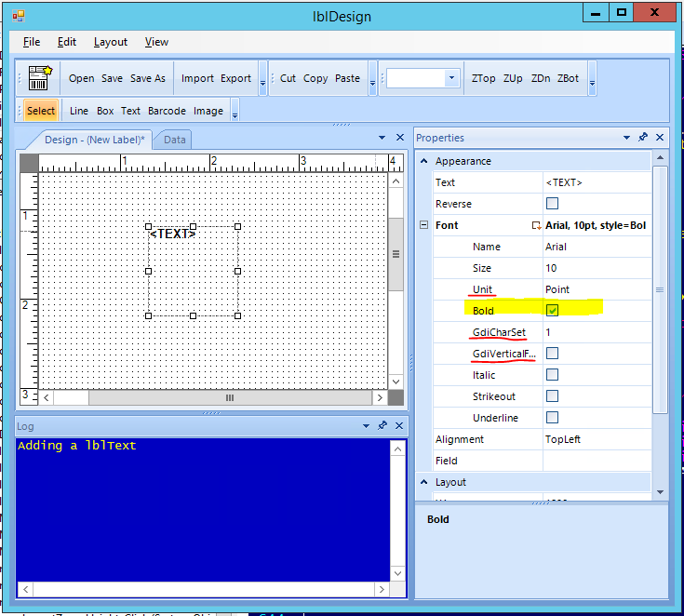This screenshot has width=684, height=616.
Task: Choose the Image tool
Action: pos(208,111)
